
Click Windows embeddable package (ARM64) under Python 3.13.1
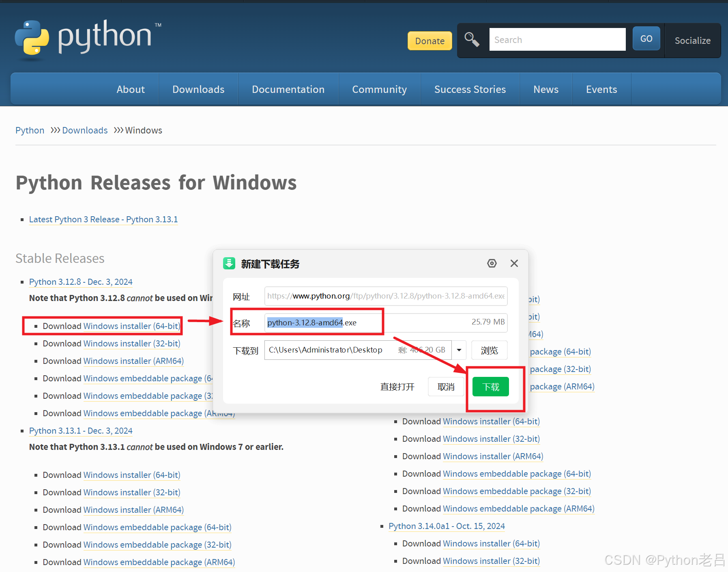pyautogui.click(x=159, y=562)
